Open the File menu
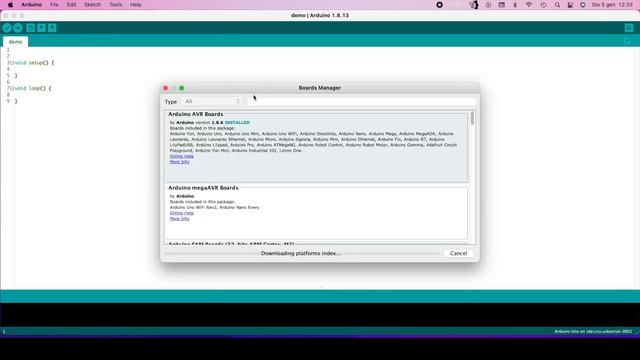Viewport: 640px width, 360px height. click(54, 5)
